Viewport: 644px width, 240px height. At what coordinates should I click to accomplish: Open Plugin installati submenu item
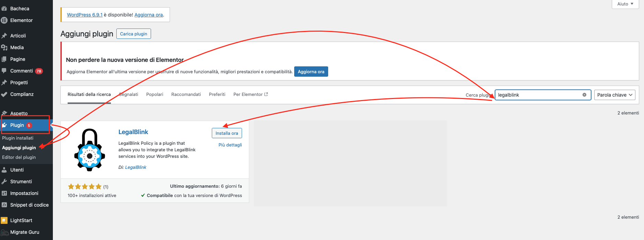tap(18, 138)
